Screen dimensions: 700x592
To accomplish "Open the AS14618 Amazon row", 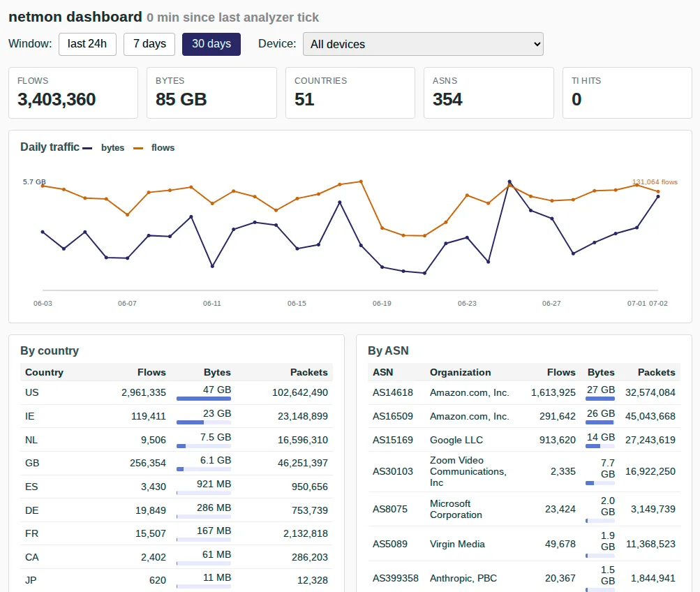I will point(524,392).
